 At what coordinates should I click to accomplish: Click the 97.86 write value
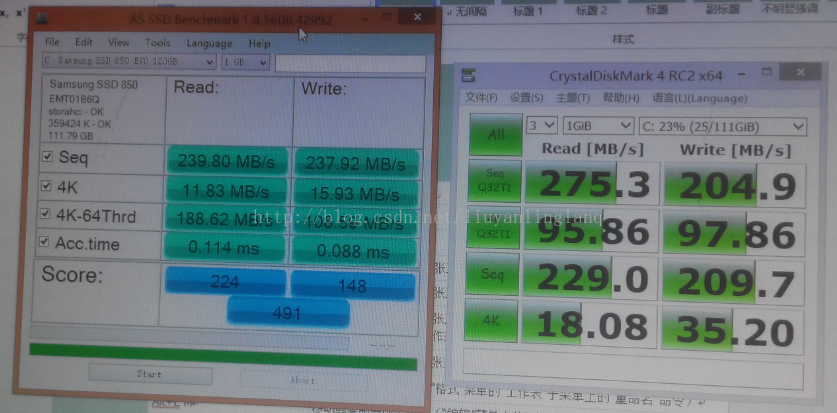pos(734,233)
